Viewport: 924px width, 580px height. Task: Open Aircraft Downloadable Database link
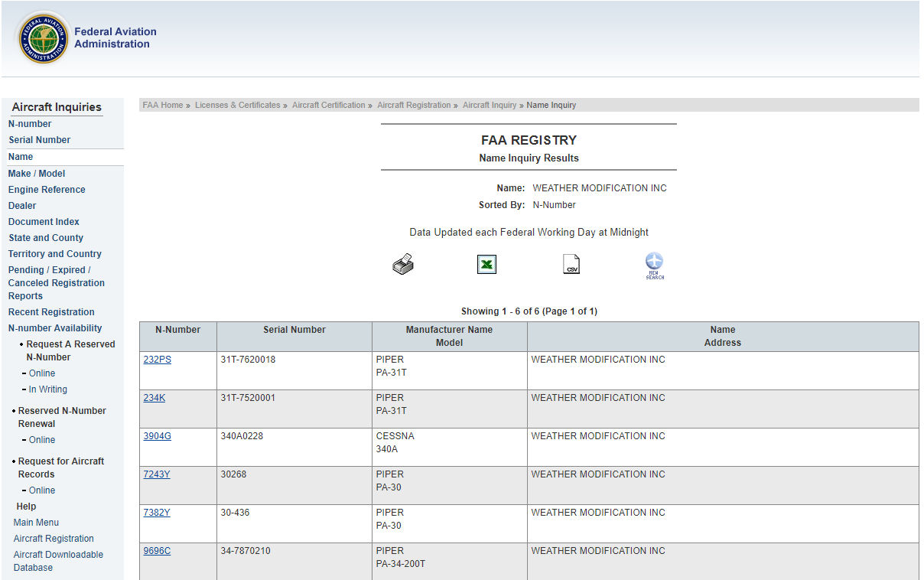(58, 561)
